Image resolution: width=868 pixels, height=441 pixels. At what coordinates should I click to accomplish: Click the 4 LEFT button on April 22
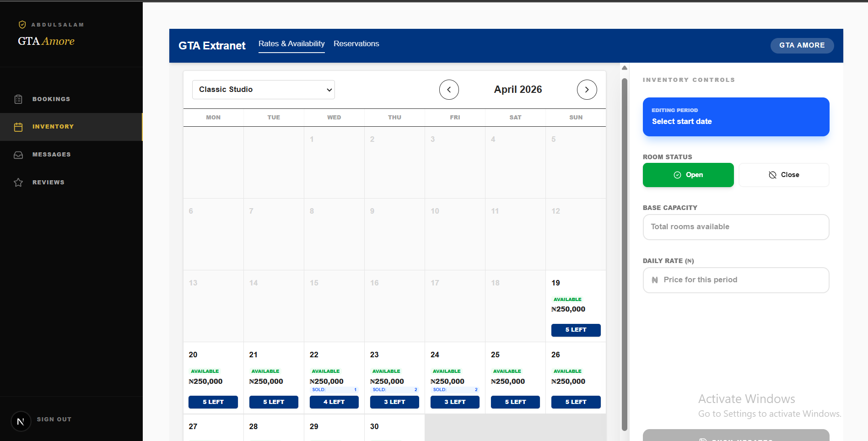(x=334, y=402)
